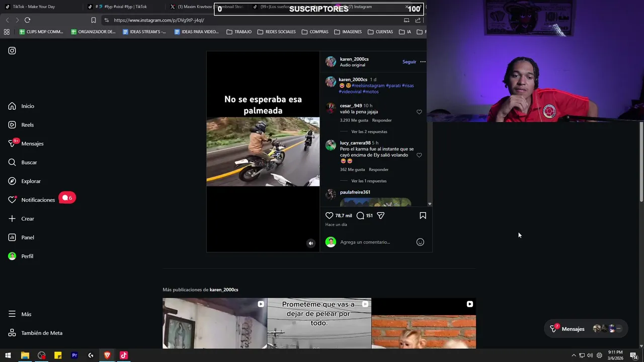
Task: Click browser back arrow
Action: tap(7, 20)
